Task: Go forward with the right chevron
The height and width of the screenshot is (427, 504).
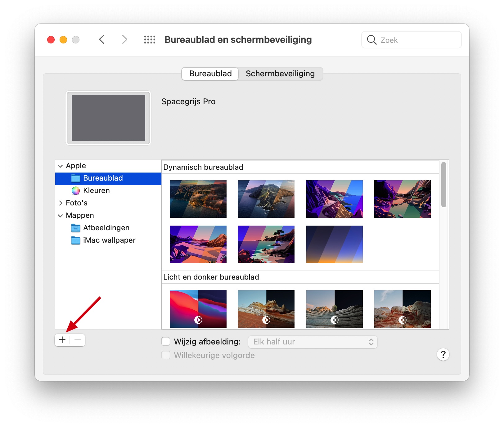Action: (124, 39)
